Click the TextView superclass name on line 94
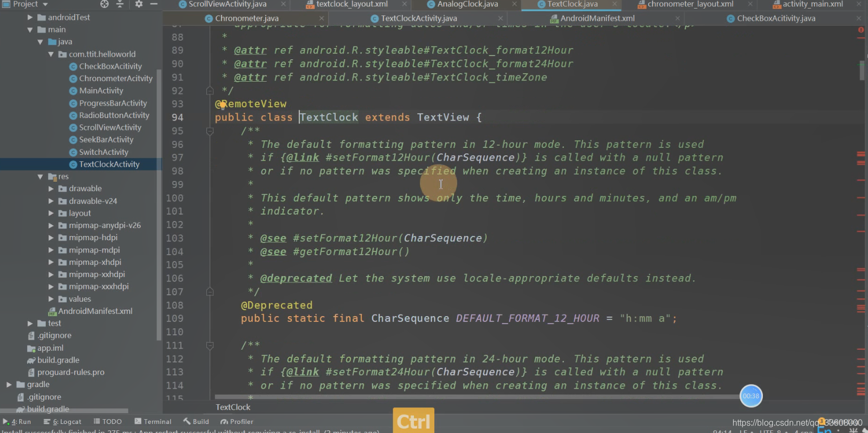The image size is (868, 433). 443,117
